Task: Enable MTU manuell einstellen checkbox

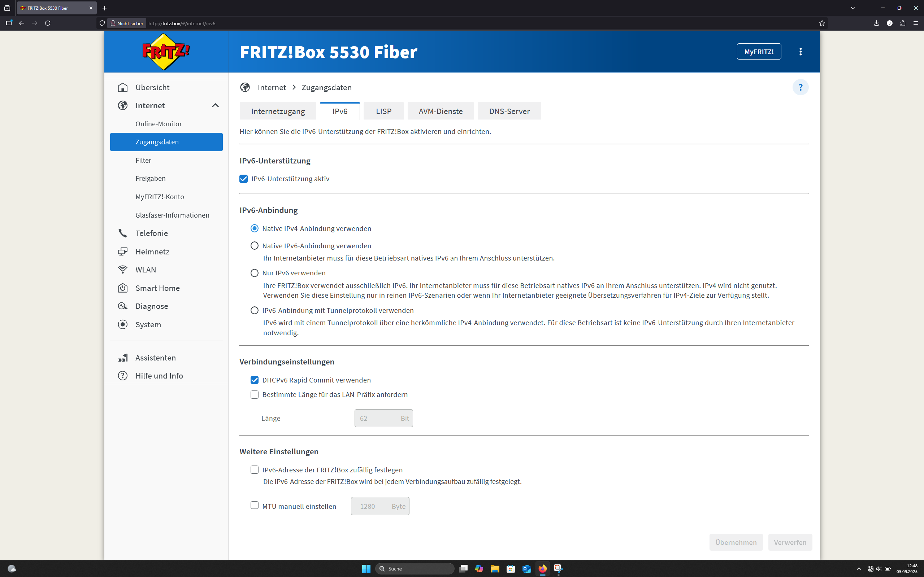Action: click(x=254, y=506)
